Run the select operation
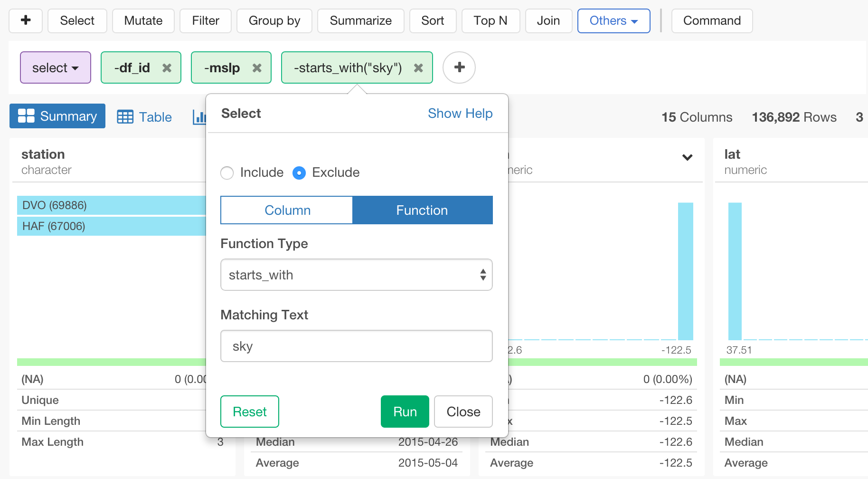Screen dimensions: 868x479 pos(404,412)
